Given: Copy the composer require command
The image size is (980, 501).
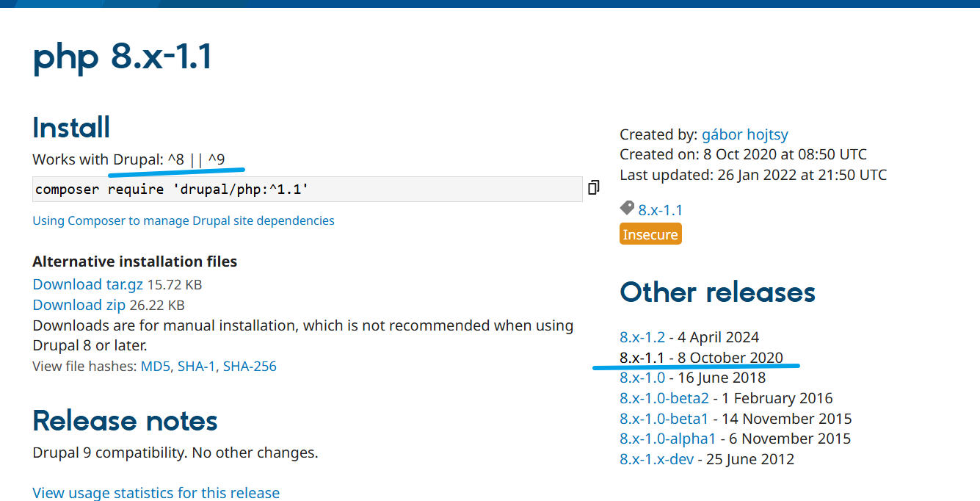Looking at the screenshot, I should [x=594, y=188].
